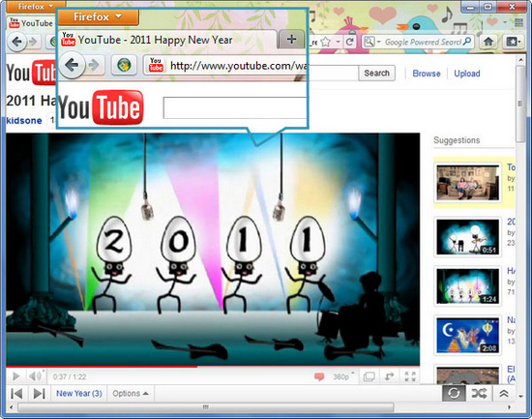Play the video
This screenshot has height=419, width=532.
[x=15, y=376]
